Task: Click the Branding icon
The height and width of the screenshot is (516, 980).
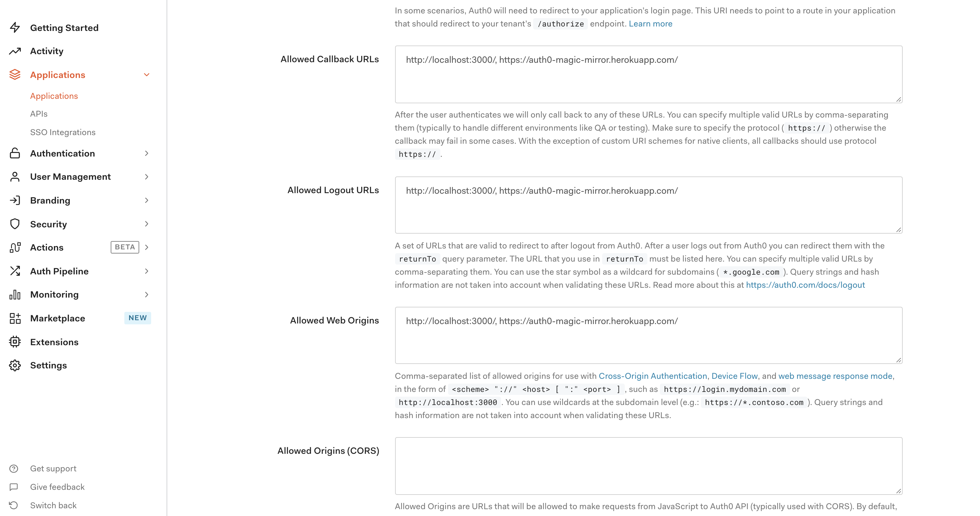Action: (x=14, y=200)
